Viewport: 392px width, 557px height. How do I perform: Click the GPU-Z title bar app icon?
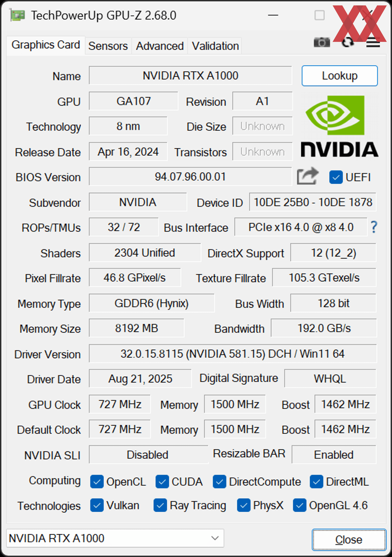(18, 16)
